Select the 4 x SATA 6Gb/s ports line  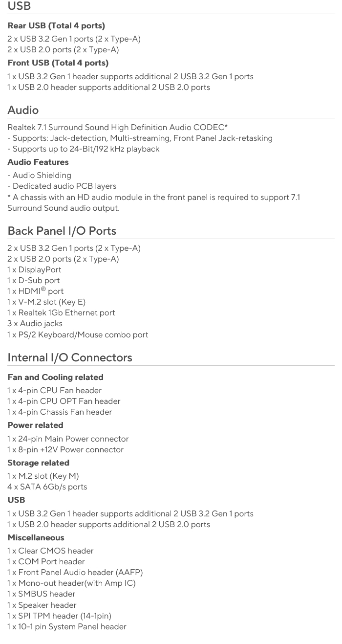click(47, 487)
